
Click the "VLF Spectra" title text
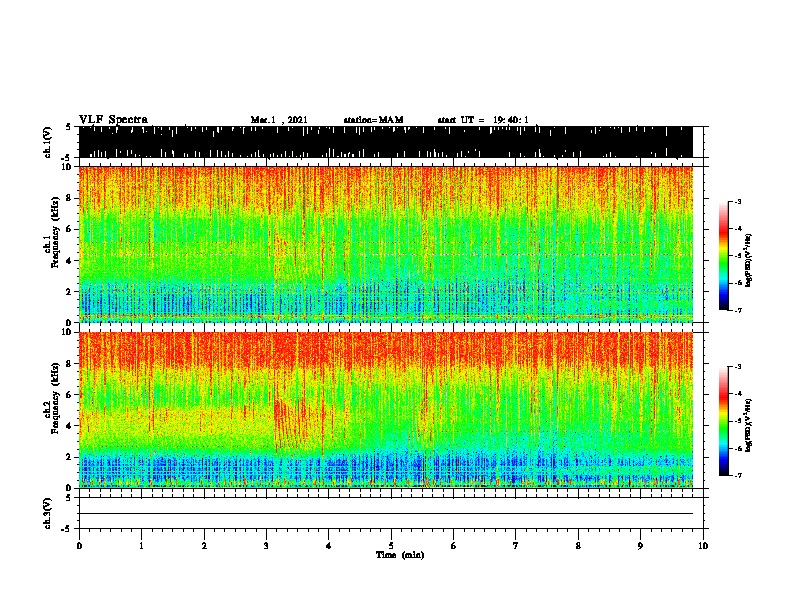pyautogui.click(x=113, y=120)
